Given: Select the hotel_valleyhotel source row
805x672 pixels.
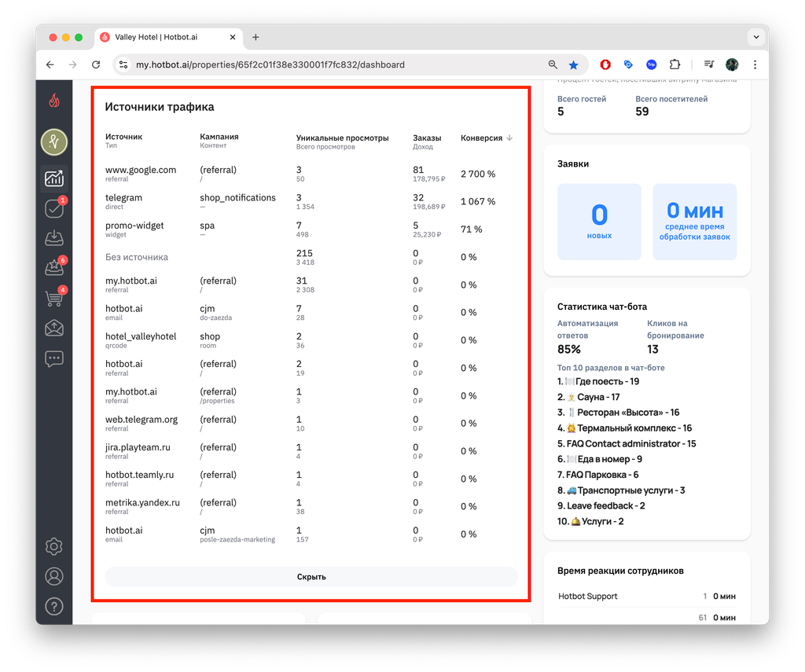Looking at the screenshot, I should (311, 340).
